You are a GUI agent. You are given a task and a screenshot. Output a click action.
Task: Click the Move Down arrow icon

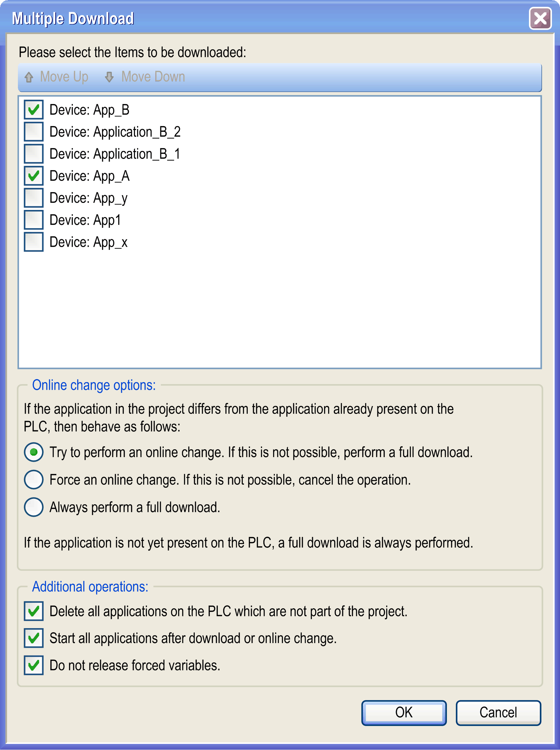(x=109, y=77)
